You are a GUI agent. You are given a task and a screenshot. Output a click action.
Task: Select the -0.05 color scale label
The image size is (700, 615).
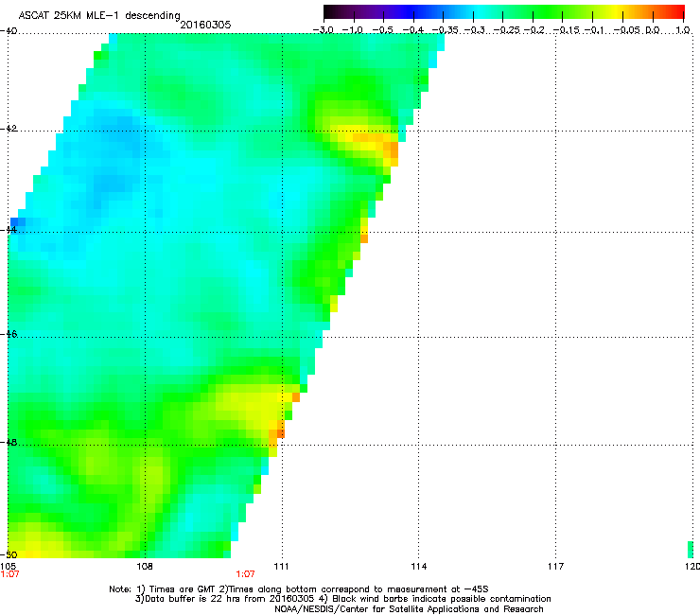pyautogui.click(x=627, y=30)
